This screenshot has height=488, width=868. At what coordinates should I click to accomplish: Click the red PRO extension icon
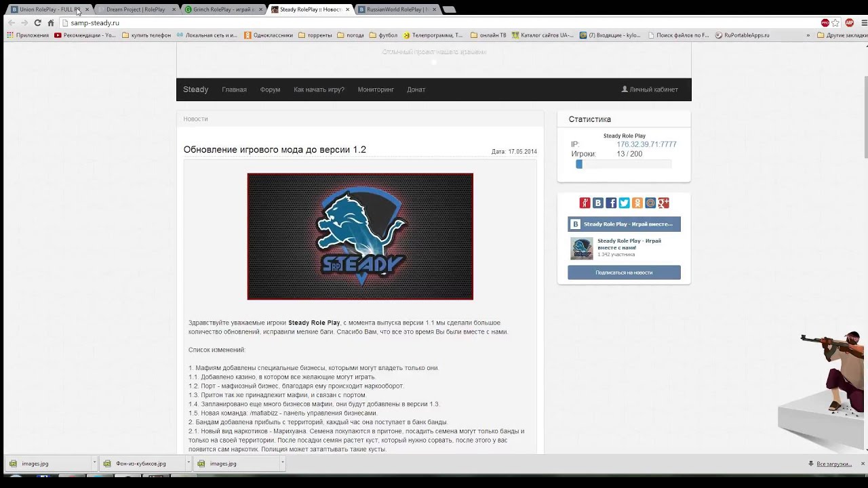[825, 22]
